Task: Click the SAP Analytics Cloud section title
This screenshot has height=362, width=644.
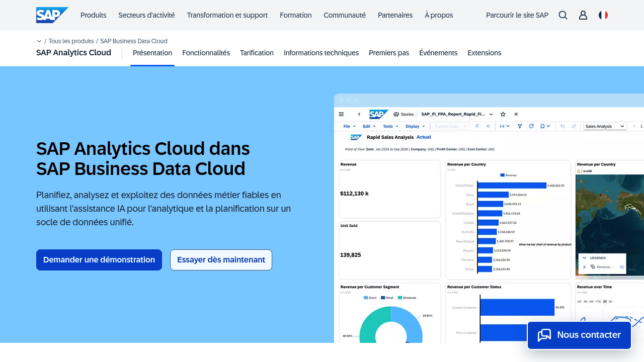Action: click(73, 53)
